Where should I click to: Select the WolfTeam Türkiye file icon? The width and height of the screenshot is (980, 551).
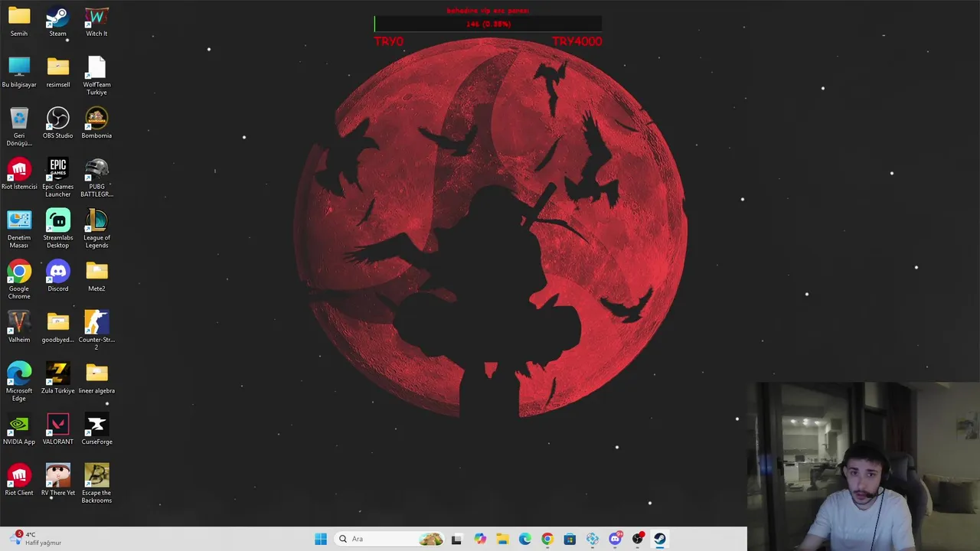(96, 75)
